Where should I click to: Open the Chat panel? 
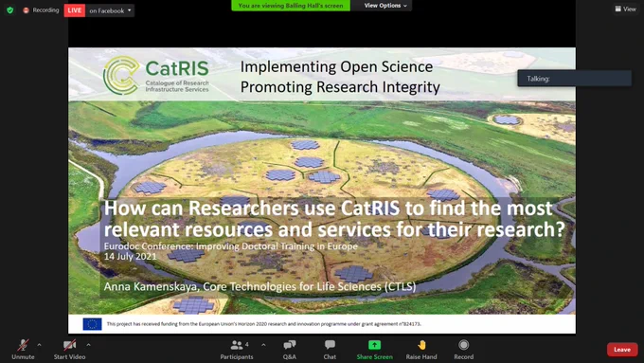pos(330,349)
